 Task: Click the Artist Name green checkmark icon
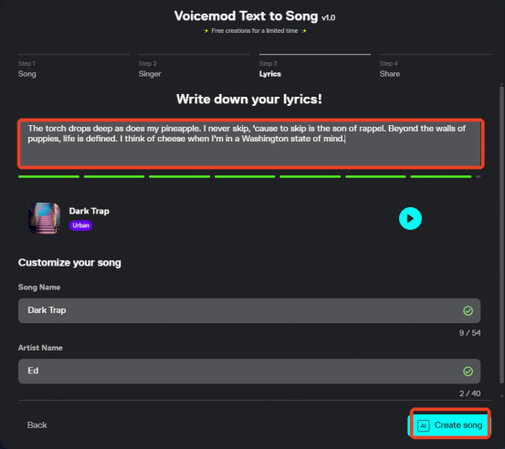[468, 371]
